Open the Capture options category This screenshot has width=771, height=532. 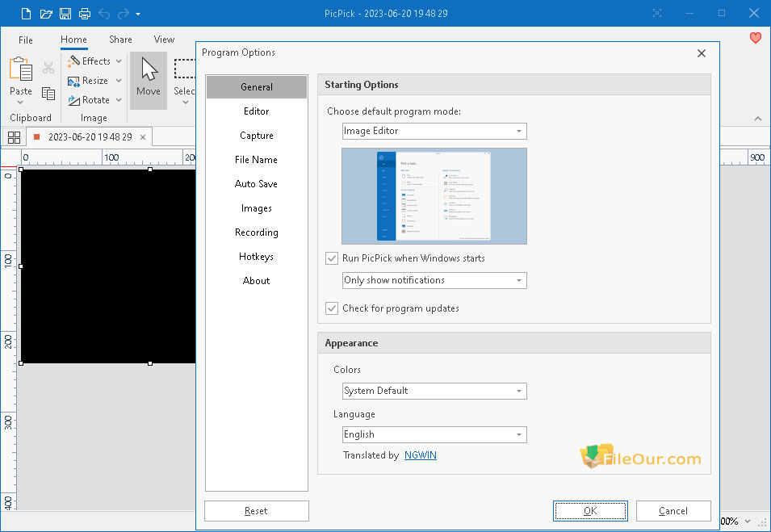click(257, 135)
